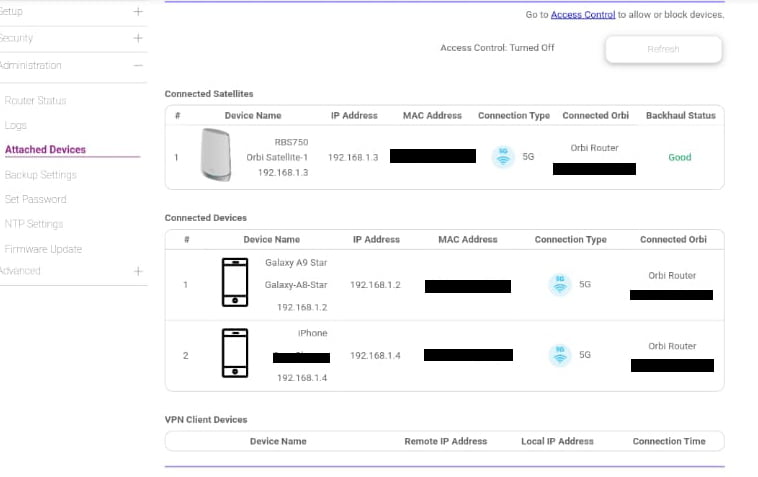The width and height of the screenshot is (758, 477).
Task: Click the Security sidebar label
Action: coord(16,38)
